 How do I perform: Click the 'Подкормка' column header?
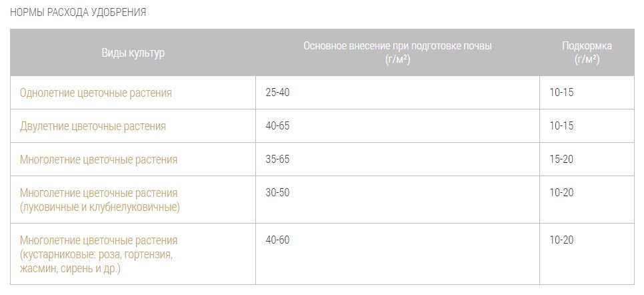(587, 47)
